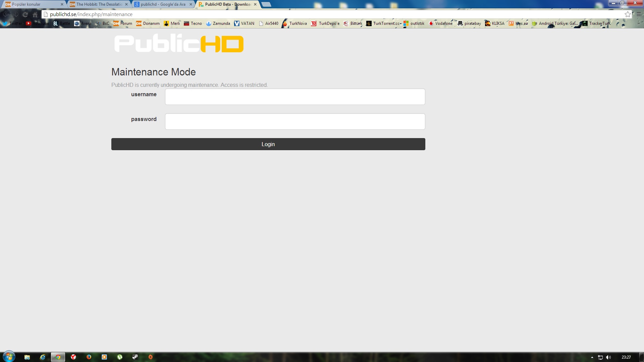
Task: Open the volume control in system tray
Action: [608, 357]
